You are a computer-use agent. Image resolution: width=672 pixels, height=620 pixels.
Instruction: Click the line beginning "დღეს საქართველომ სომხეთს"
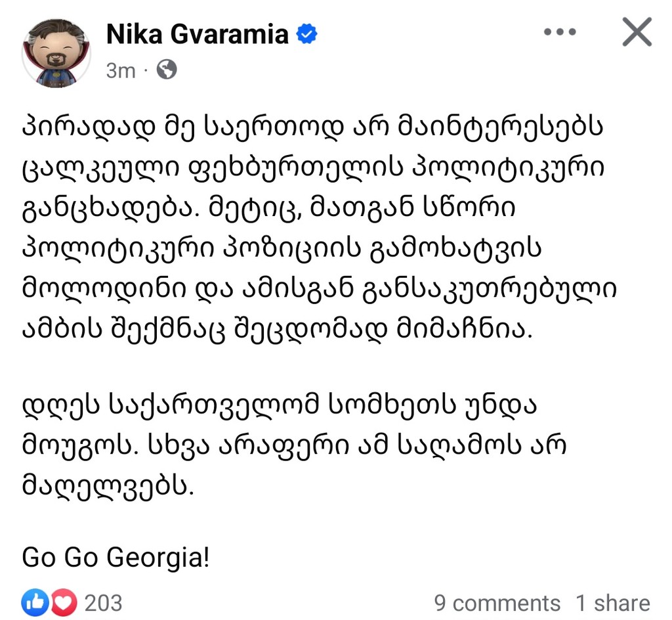click(279, 405)
